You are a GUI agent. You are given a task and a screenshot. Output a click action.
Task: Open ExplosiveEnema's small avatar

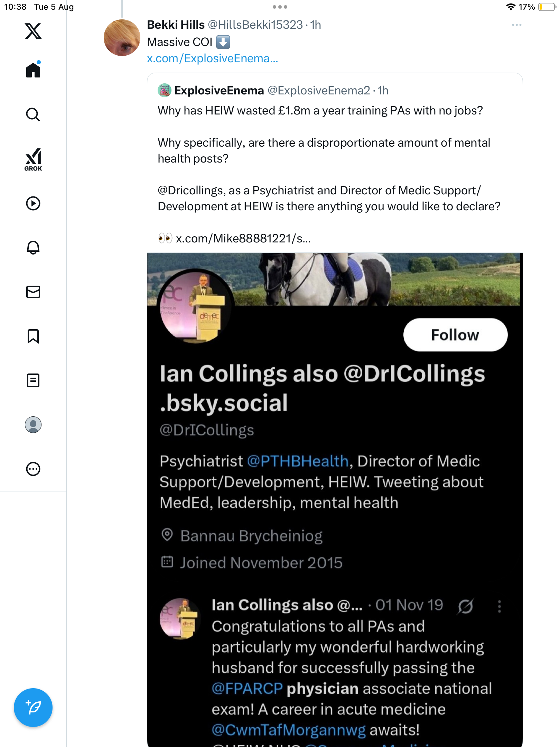tap(165, 90)
